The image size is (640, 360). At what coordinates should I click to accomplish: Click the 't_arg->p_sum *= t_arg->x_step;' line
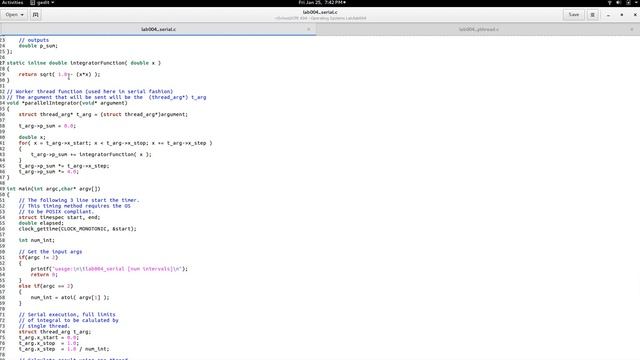64,166
